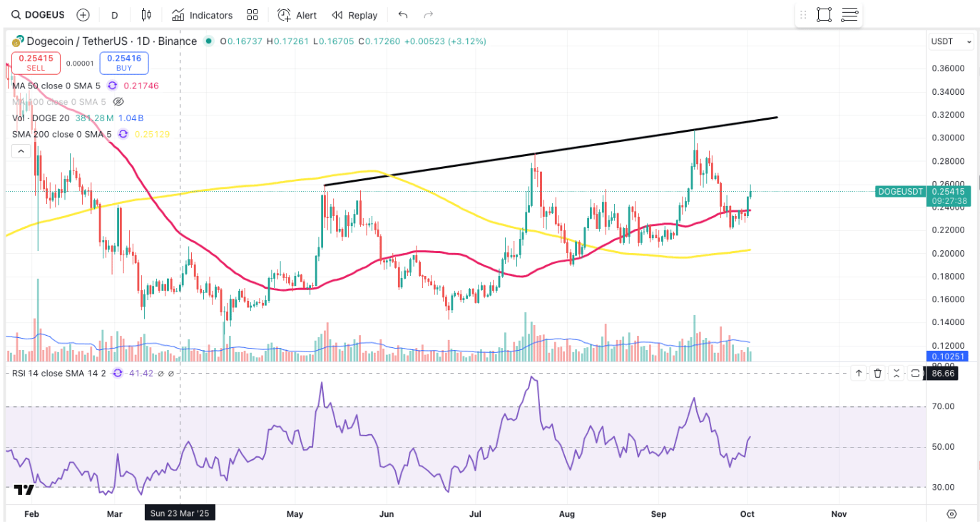Screen dimensions: 980x529
Task: Click the redo arrow
Action: 429,15
